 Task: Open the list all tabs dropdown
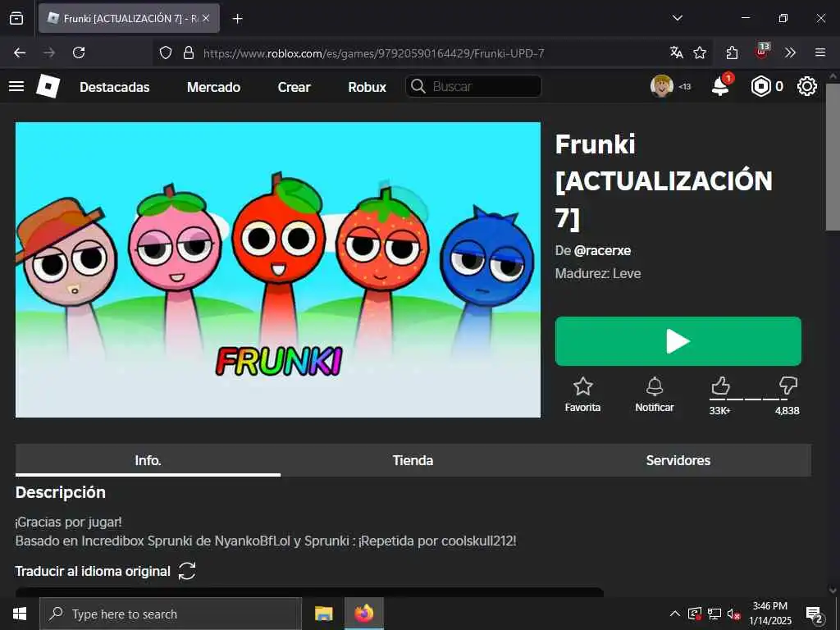pyautogui.click(x=678, y=18)
